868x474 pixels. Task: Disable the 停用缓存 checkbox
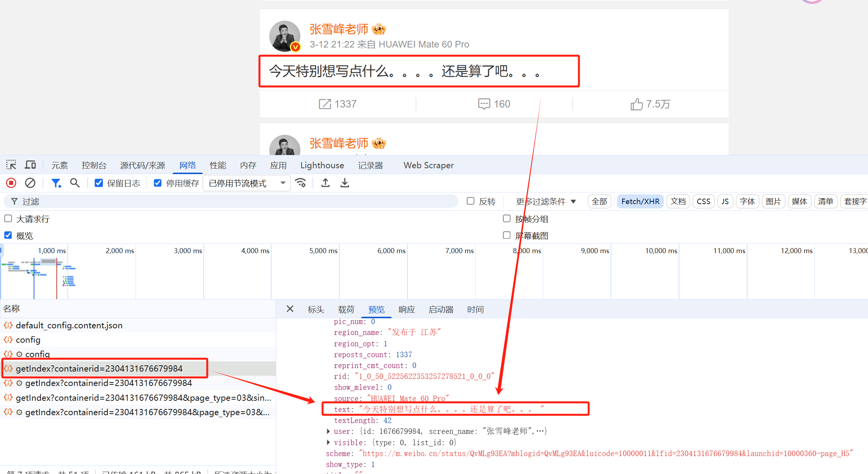point(158,183)
